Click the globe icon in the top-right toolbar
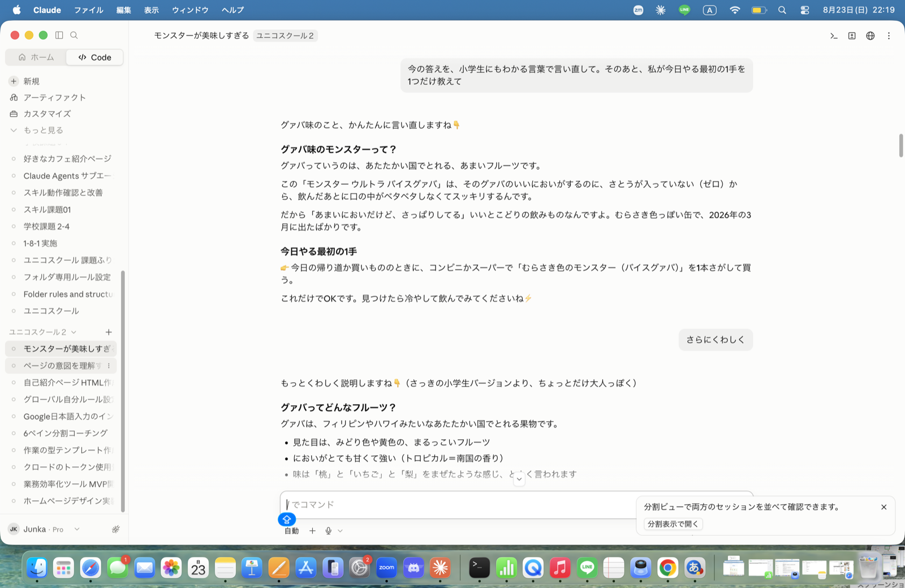Viewport: 905px width, 588px height. [870, 36]
